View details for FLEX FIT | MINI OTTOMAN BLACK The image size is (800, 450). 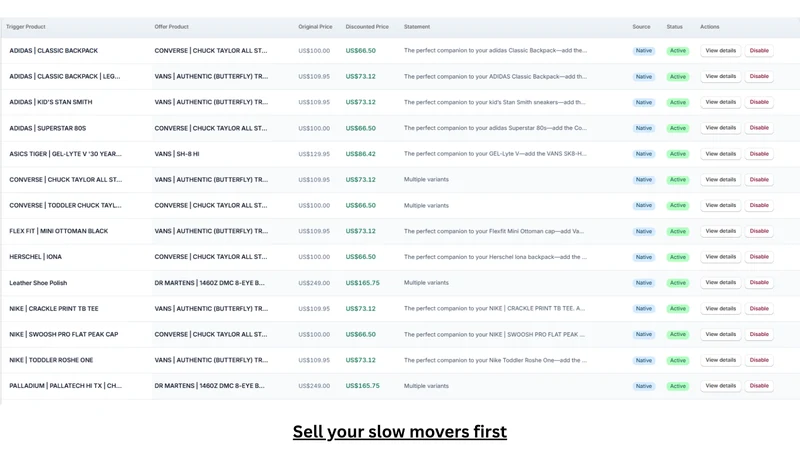point(720,231)
